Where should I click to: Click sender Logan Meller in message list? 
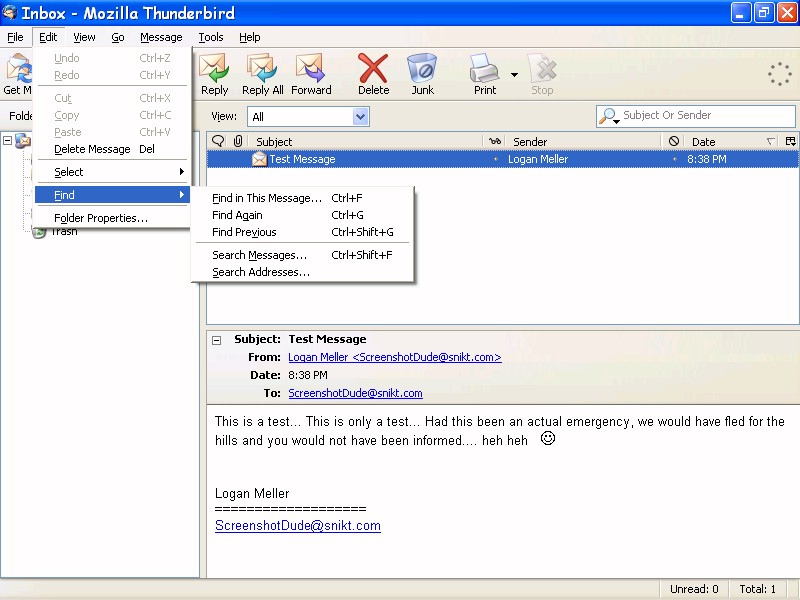coord(538,159)
